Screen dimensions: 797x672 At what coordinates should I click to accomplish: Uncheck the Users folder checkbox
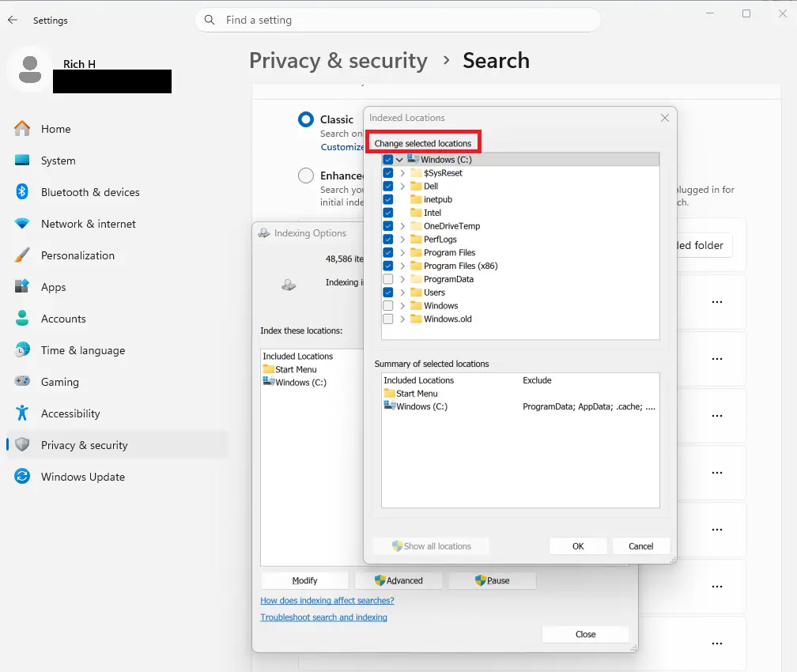(387, 293)
